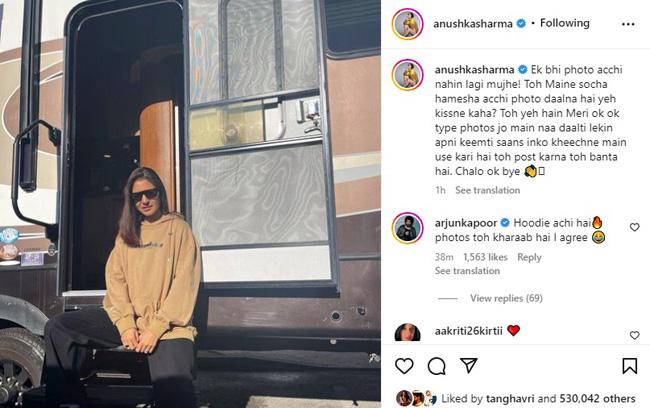The width and height of the screenshot is (650, 408).
Task: Open the three-dot more options menu
Action: (628, 24)
